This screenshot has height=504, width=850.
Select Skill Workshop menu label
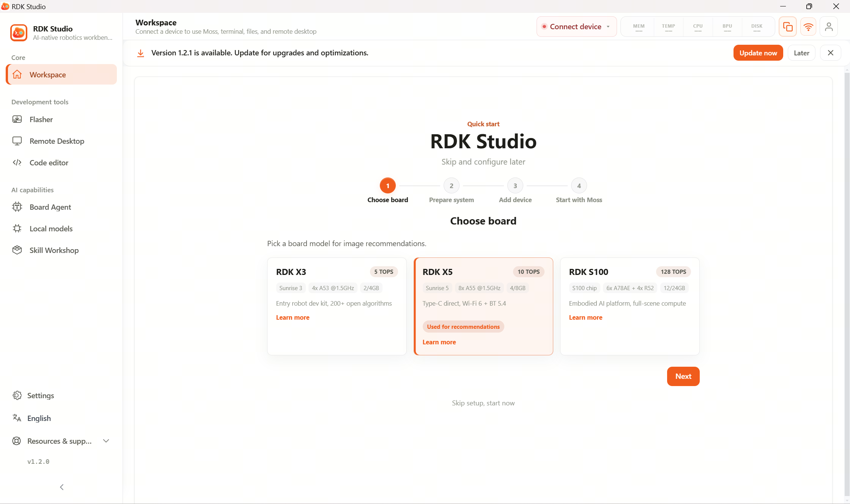[54, 250]
